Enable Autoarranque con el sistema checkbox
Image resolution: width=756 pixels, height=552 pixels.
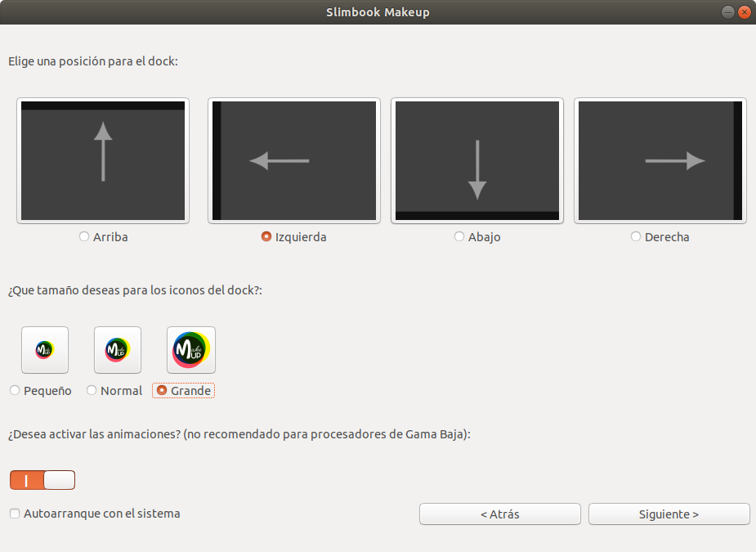pyautogui.click(x=15, y=514)
